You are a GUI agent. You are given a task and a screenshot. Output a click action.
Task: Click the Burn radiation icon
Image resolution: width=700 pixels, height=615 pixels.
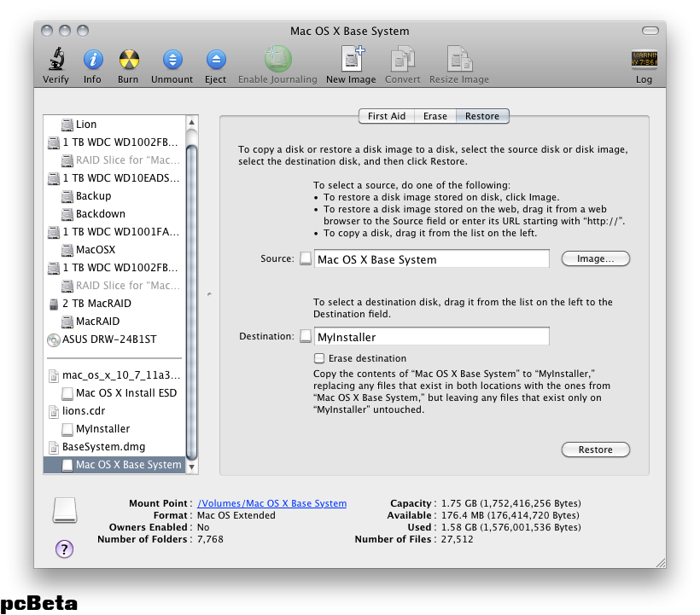tap(129, 60)
